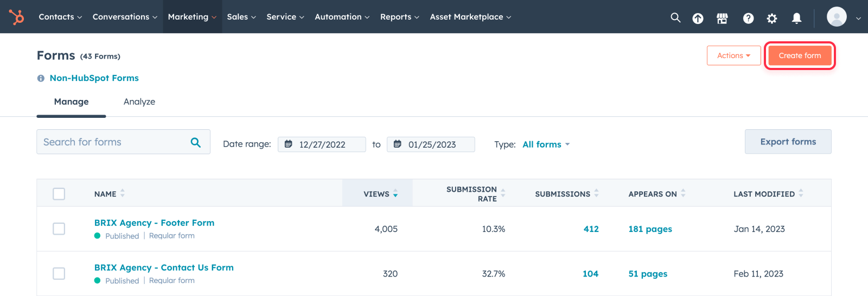Click the user avatar
Screen dimensions: 868x296
[x=837, y=17]
